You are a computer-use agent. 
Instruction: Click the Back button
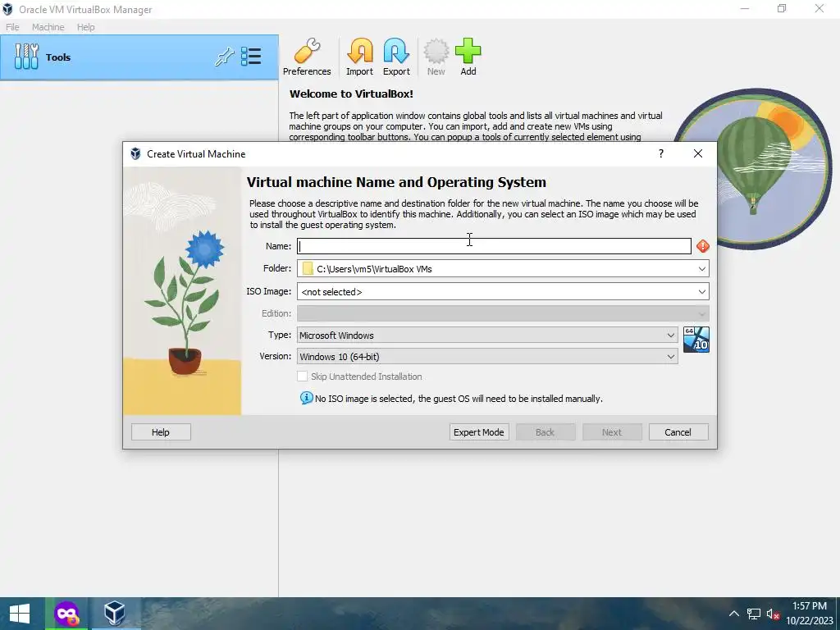point(546,432)
